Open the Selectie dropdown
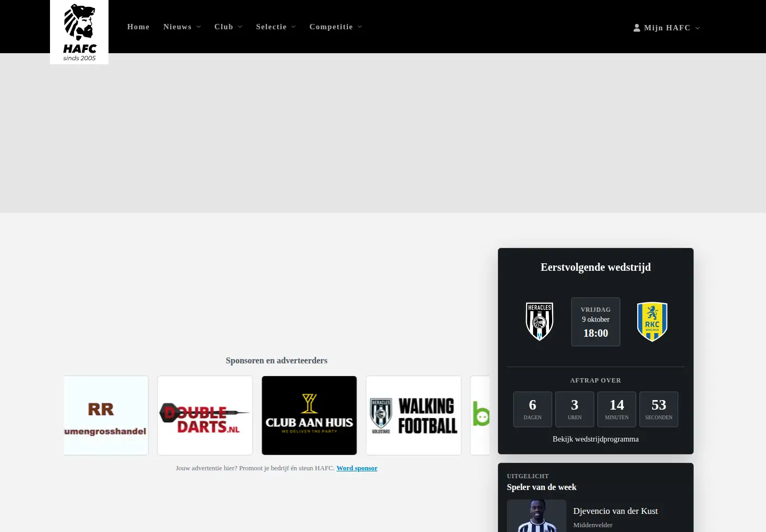The width and height of the screenshot is (766, 532). (x=276, y=27)
